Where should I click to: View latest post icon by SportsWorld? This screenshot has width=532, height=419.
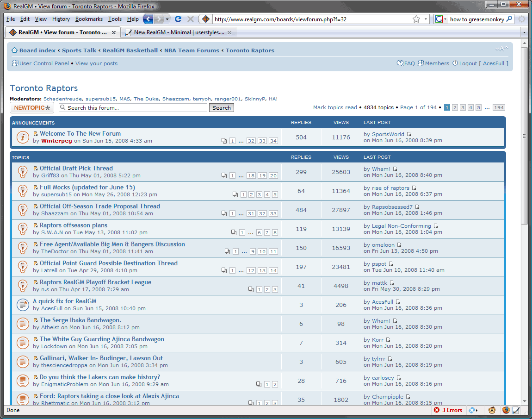[x=409, y=134]
